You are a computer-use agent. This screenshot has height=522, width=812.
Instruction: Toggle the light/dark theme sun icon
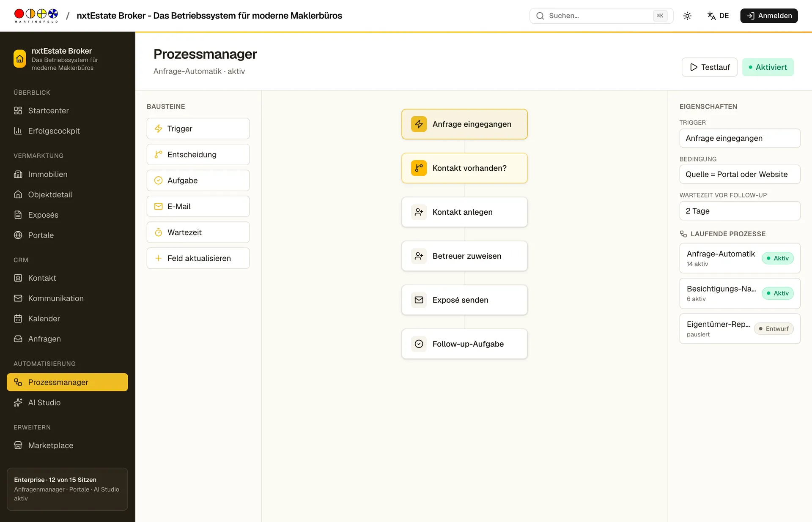[687, 16]
